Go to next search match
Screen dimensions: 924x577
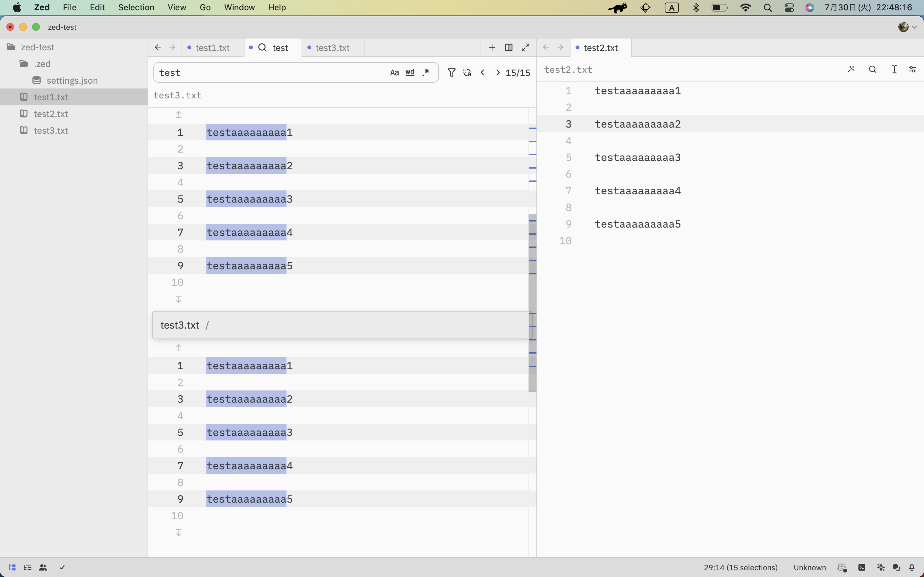(x=498, y=72)
